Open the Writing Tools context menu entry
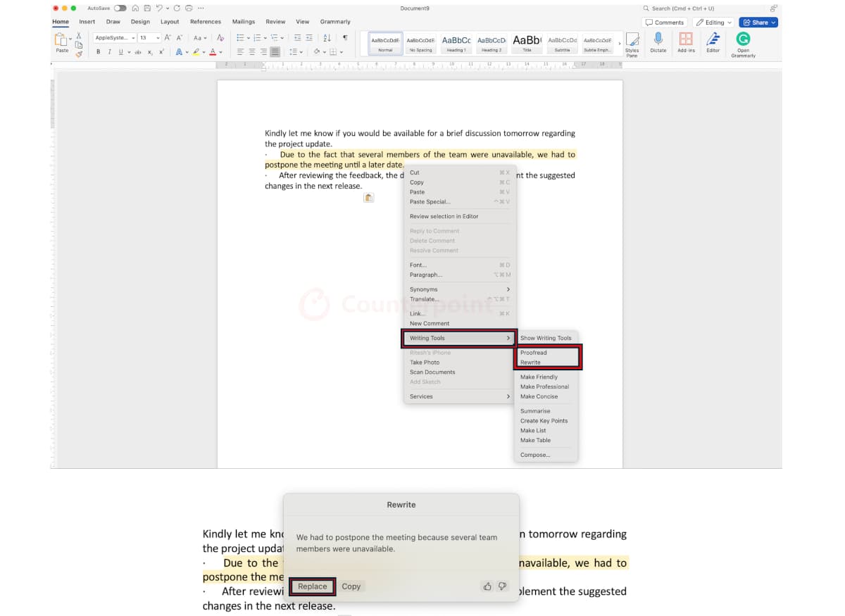This screenshot has width=845, height=616. 460,338
